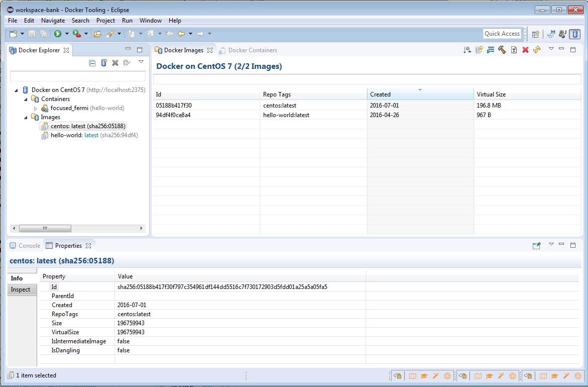Viewport: 588px width, 387px height.
Task: Open Docker Explorer view menu triangle
Action: (141, 61)
